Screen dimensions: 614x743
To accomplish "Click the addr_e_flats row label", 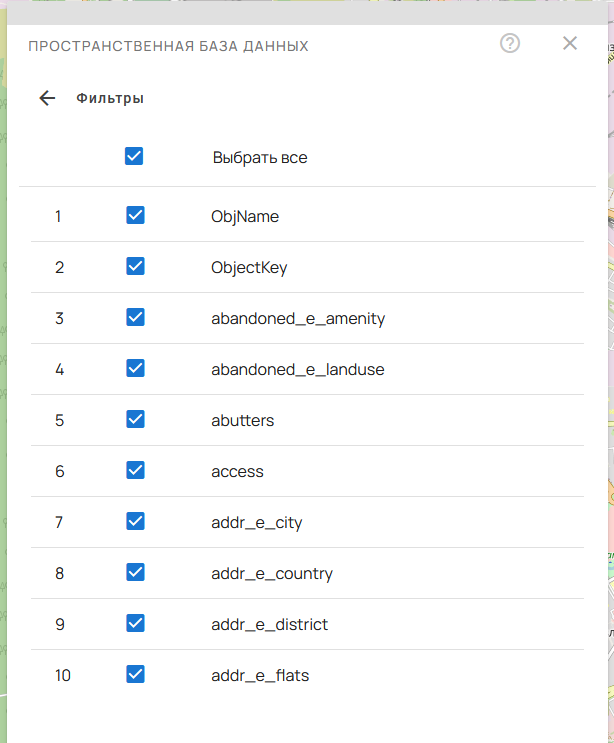I will (x=260, y=676).
